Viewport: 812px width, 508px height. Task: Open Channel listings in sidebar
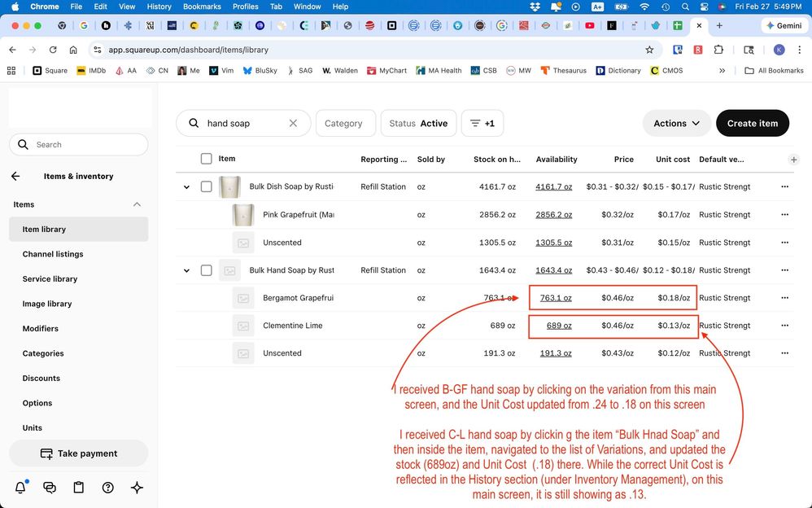point(79,254)
